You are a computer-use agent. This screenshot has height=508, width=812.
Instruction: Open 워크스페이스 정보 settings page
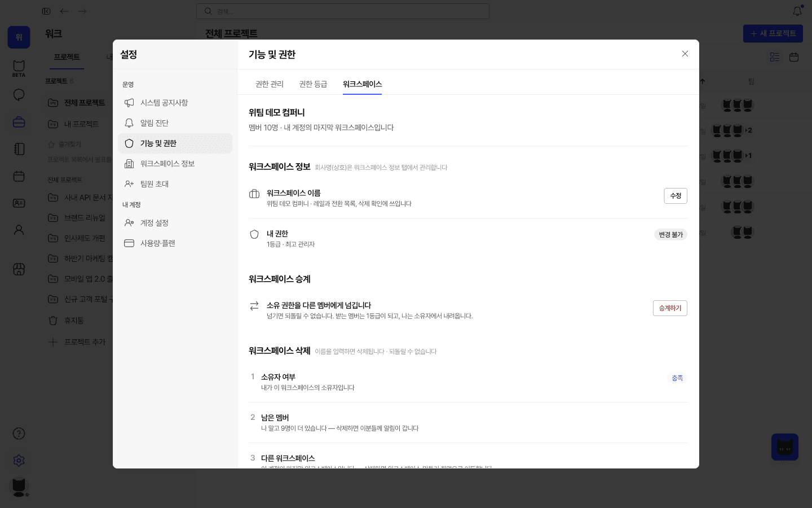175,164
